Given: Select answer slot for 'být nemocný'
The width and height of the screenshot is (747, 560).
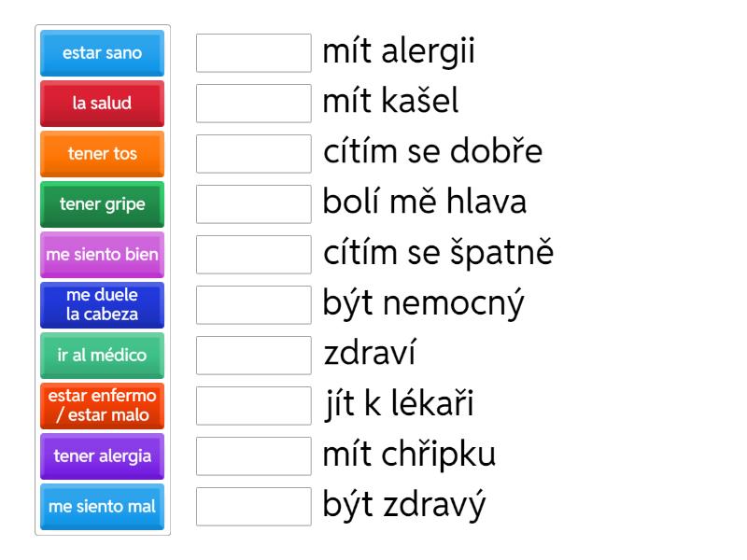Looking at the screenshot, I should click(x=254, y=305).
